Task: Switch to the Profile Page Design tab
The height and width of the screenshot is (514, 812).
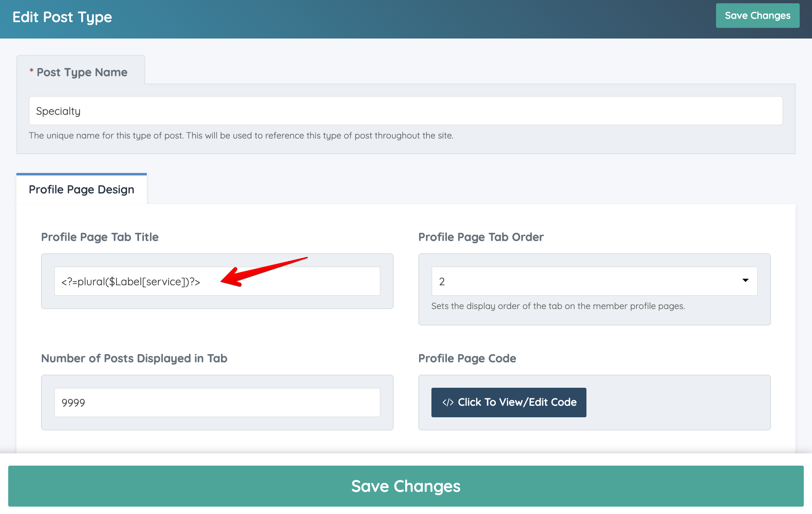Action: [x=82, y=189]
